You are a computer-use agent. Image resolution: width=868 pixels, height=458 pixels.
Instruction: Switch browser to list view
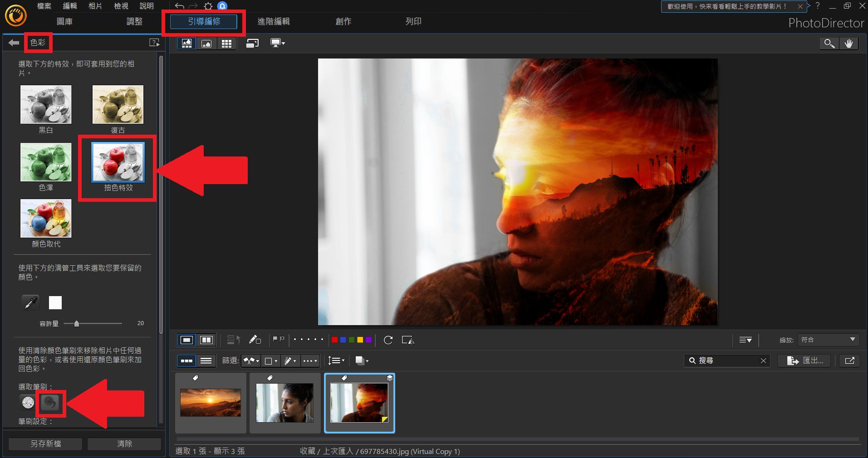tap(206, 361)
